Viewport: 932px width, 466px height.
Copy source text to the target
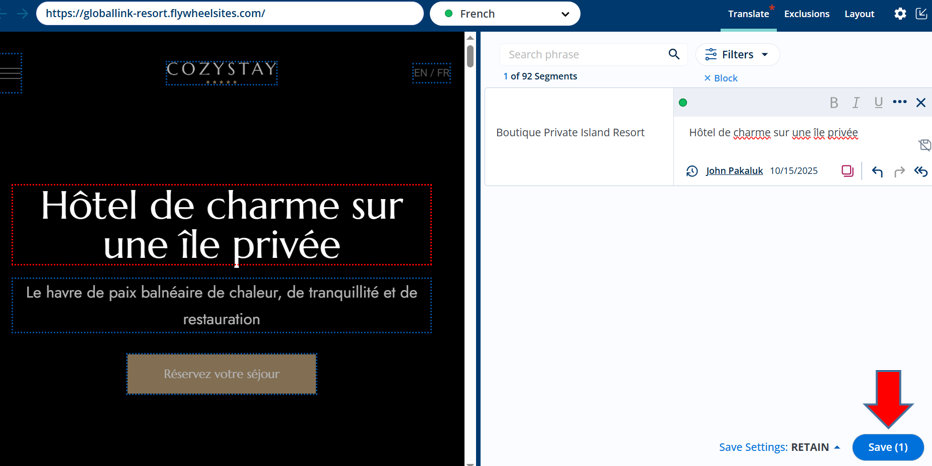[847, 171]
